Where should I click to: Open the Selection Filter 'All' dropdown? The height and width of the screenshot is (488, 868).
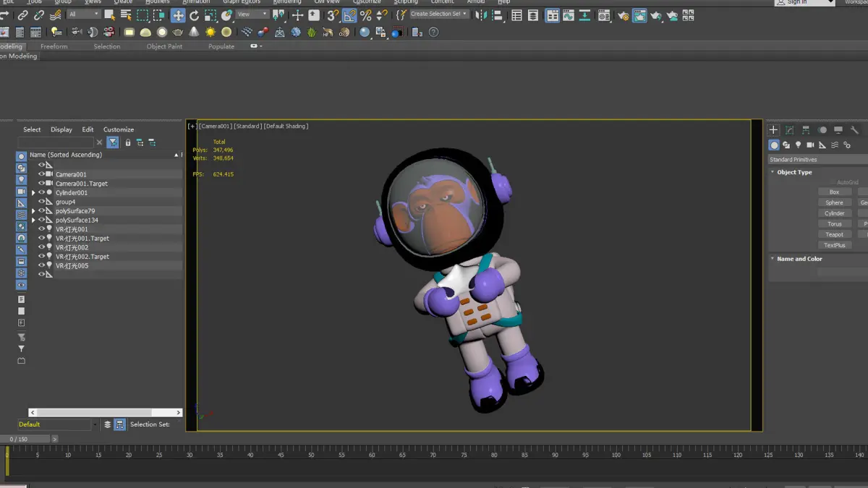pyautogui.click(x=84, y=14)
